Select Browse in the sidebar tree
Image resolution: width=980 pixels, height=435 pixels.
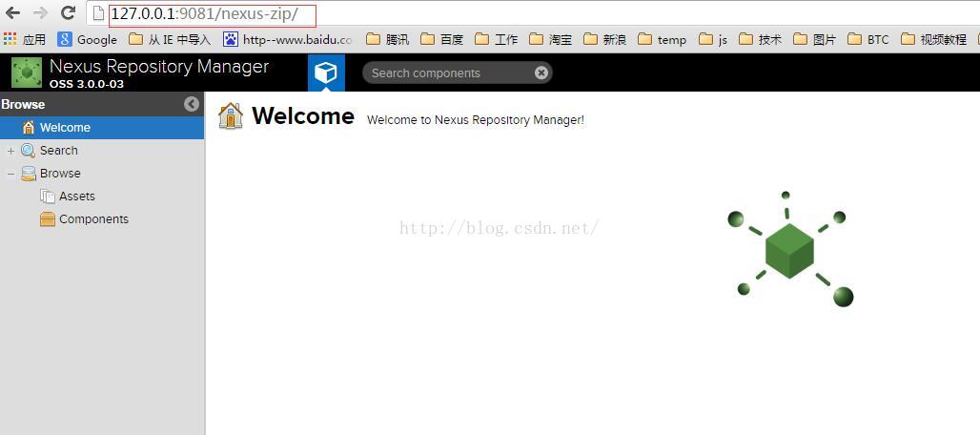(60, 173)
